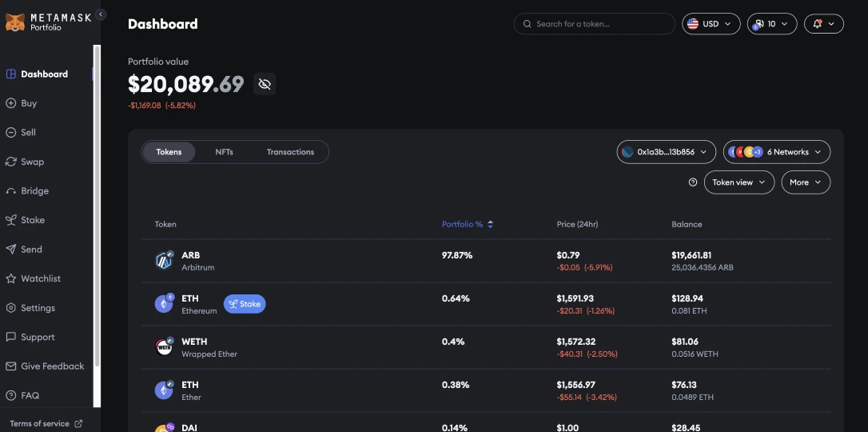The width and height of the screenshot is (868, 432).
Task: Open the Support link in the sidebar
Action: (38, 337)
